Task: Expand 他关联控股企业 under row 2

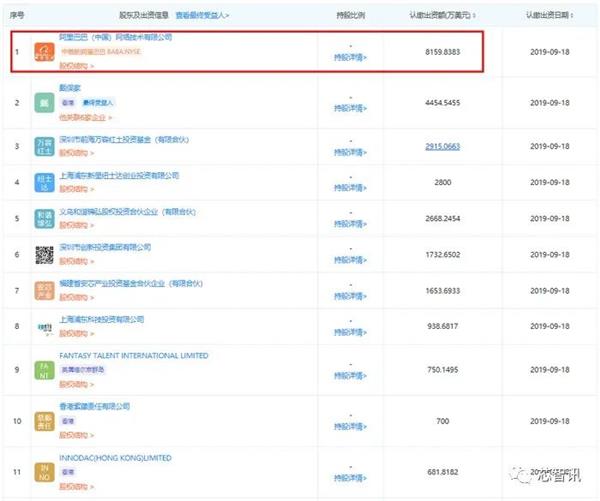Action: [x=85, y=117]
